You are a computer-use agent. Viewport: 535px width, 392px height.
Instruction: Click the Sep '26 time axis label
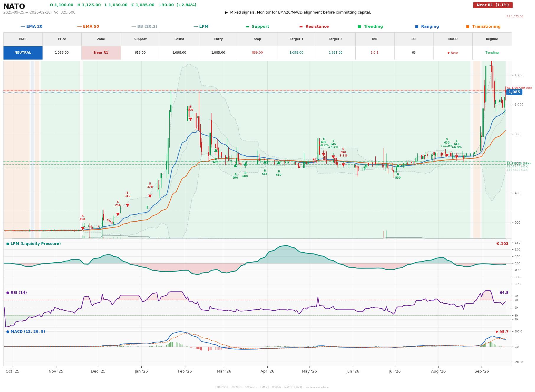(482, 371)
